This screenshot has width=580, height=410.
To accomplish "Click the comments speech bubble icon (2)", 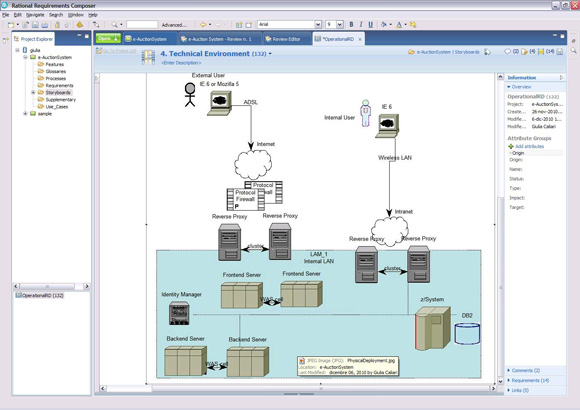I will pos(508,52).
